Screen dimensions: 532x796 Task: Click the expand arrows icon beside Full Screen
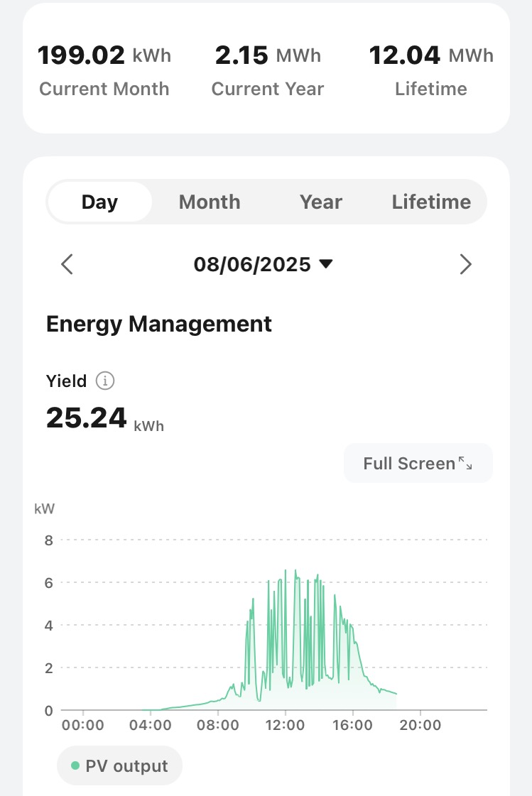coord(465,464)
